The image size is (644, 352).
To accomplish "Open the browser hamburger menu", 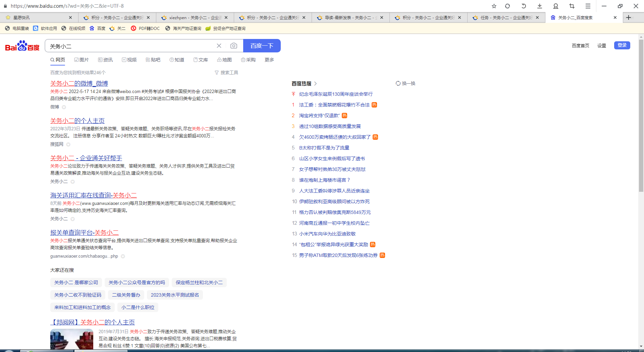I will pos(588,6).
